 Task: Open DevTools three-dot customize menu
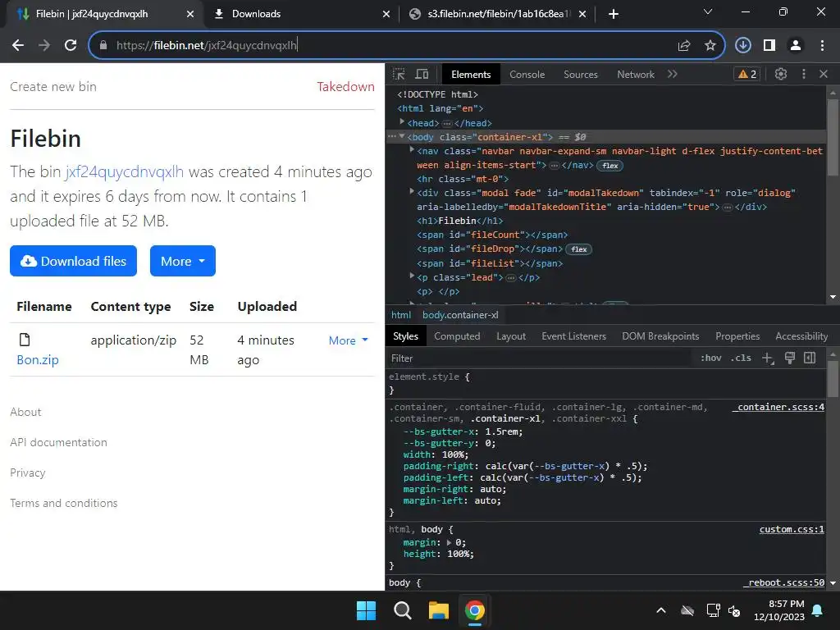(804, 74)
